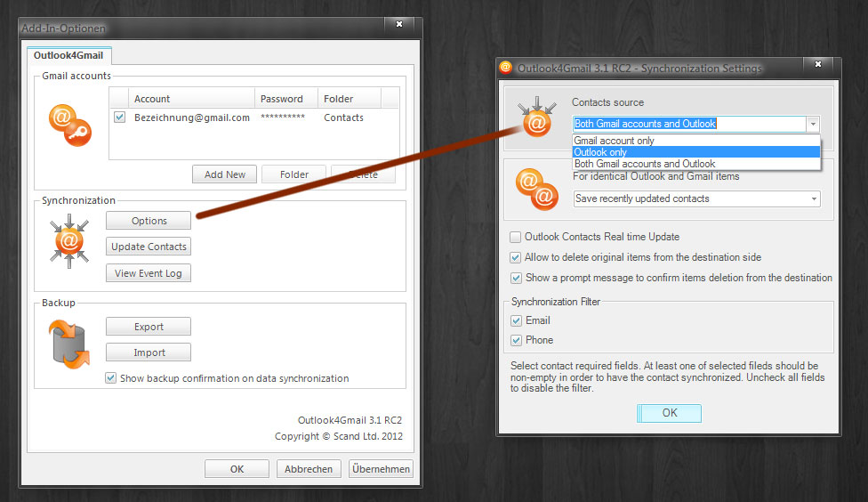Image resolution: width=868 pixels, height=502 pixels.
Task: Click the Account column header
Action: (x=152, y=99)
